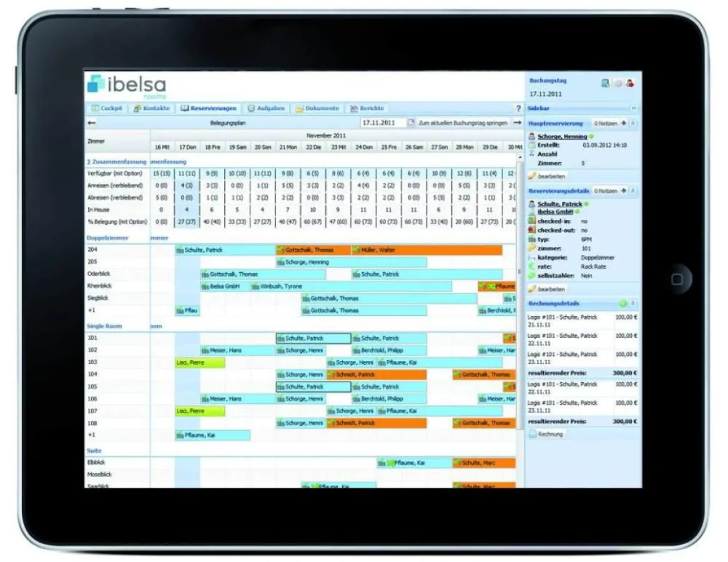Click the green status dot on Rechnungsdetails header
Image resolution: width=728 pixels, height=562 pixels.
click(x=624, y=303)
